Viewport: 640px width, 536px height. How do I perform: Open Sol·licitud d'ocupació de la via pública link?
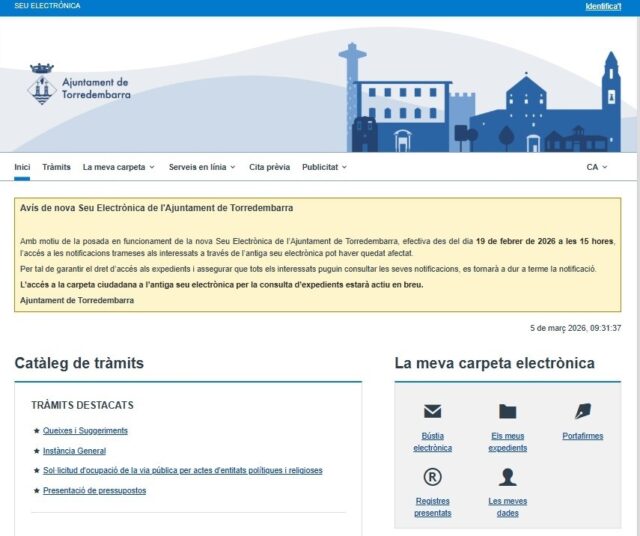tap(182, 471)
